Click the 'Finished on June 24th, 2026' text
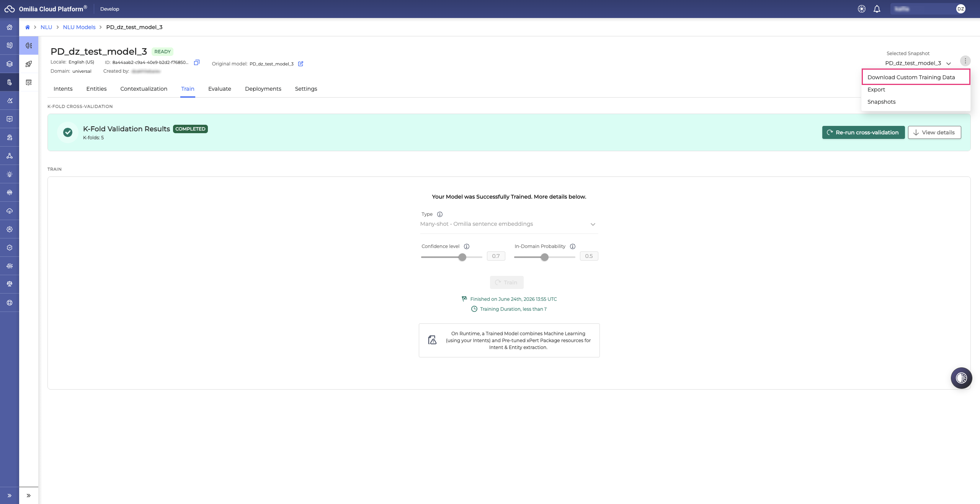This screenshot has width=980, height=504. tap(513, 299)
